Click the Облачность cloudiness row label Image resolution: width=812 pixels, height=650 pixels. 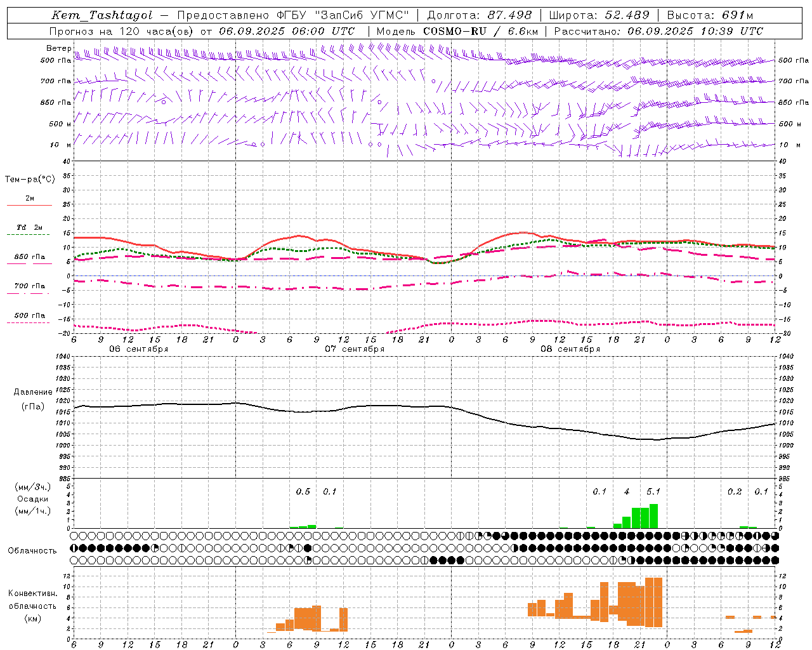coord(32,551)
